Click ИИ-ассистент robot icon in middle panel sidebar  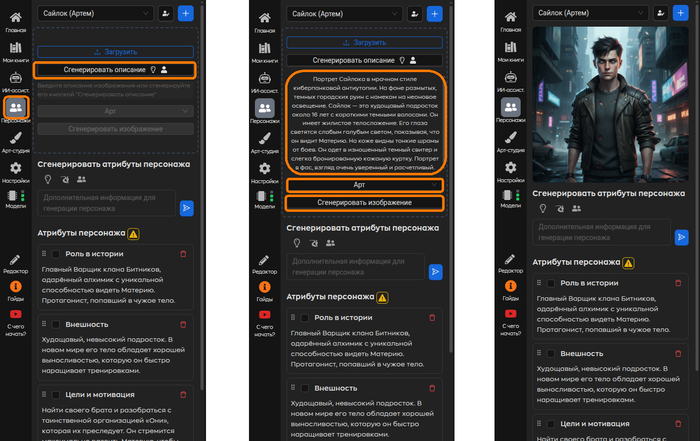click(265, 79)
